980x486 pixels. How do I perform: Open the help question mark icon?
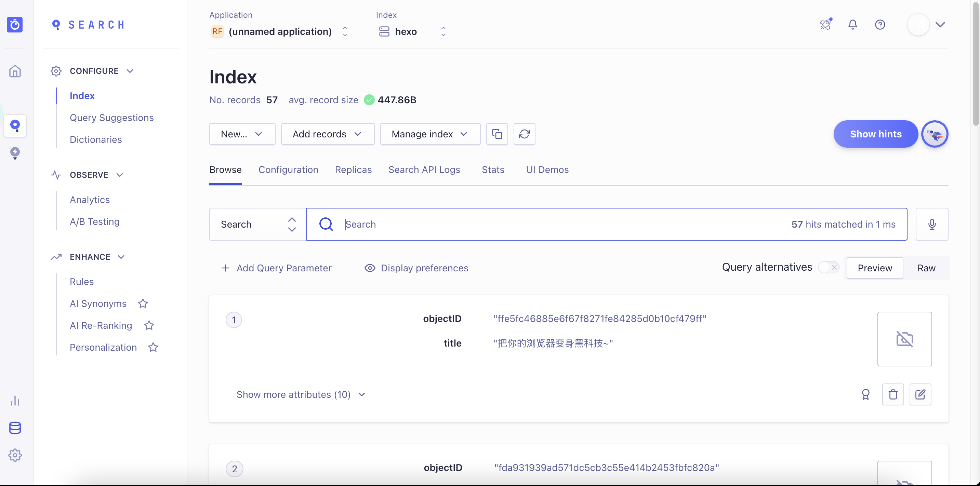click(x=880, y=25)
